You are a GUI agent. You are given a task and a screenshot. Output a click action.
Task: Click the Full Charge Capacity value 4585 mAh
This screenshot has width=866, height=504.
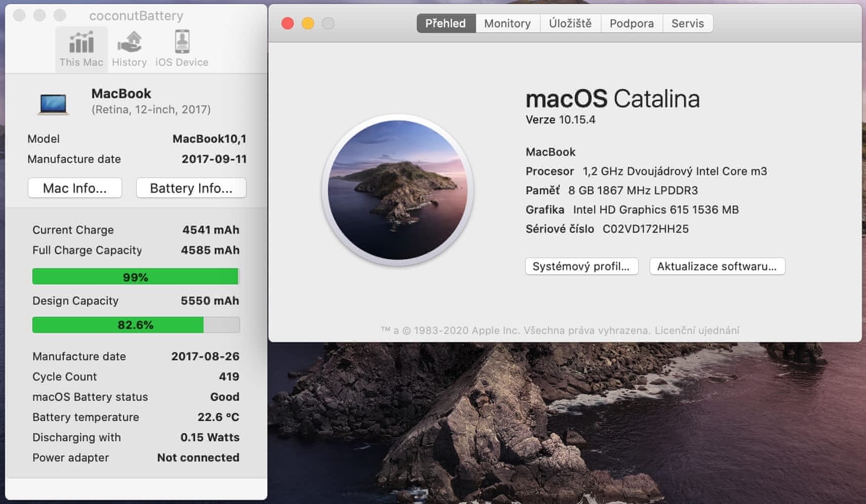pyautogui.click(x=210, y=250)
